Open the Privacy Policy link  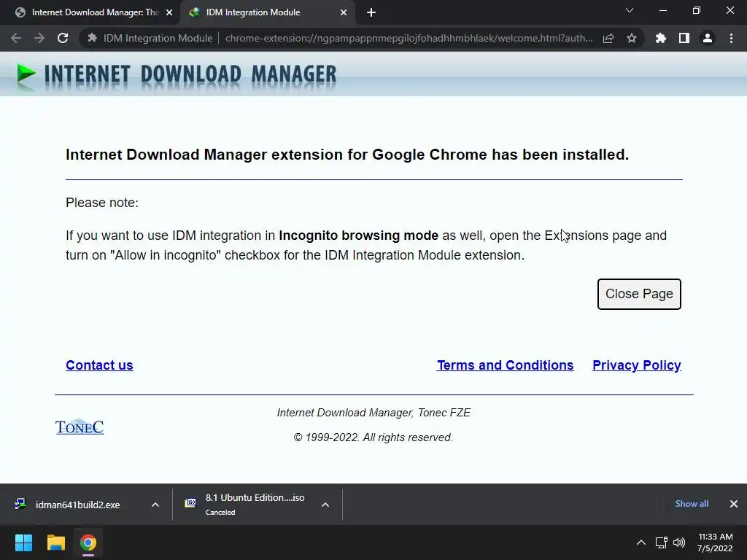click(636, 365)
